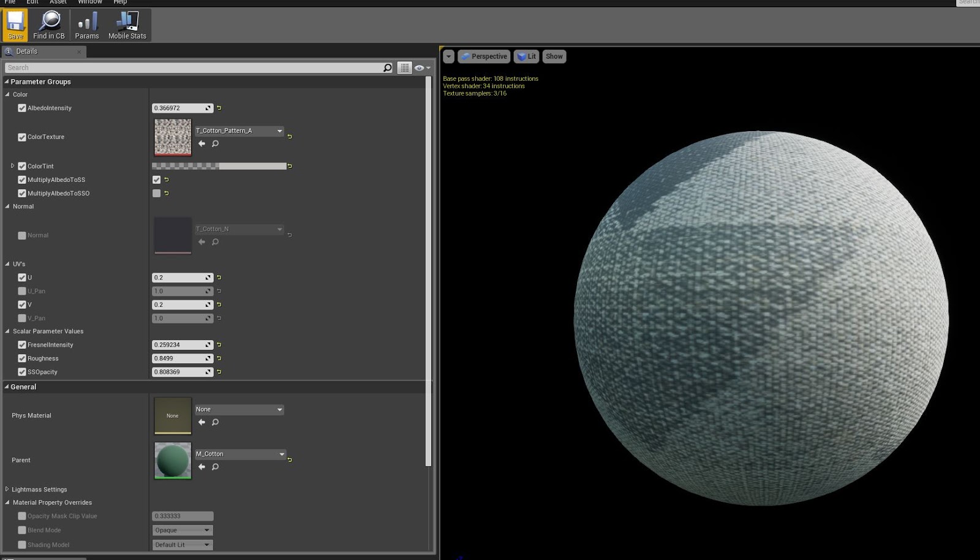Click the Mobile Stats toolbar icon
980x560 pixels.
click(x=127, y=25)
